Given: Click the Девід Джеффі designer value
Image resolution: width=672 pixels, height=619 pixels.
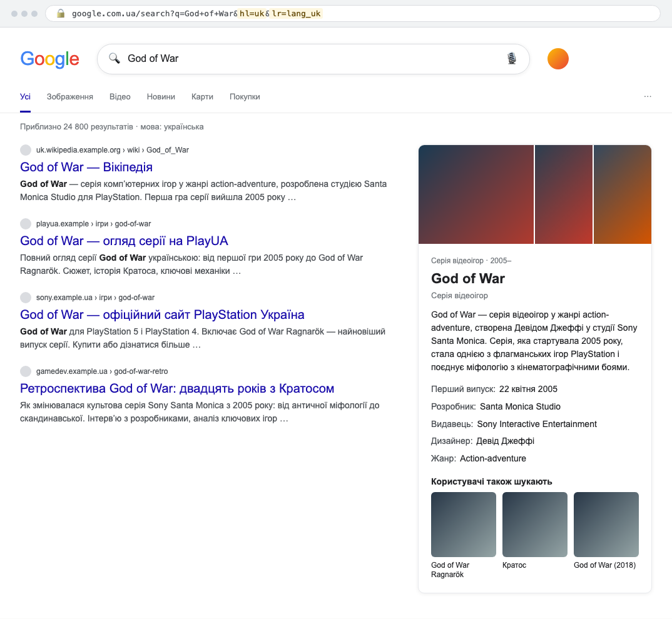Looking at the screenshot, I should 506,441.
